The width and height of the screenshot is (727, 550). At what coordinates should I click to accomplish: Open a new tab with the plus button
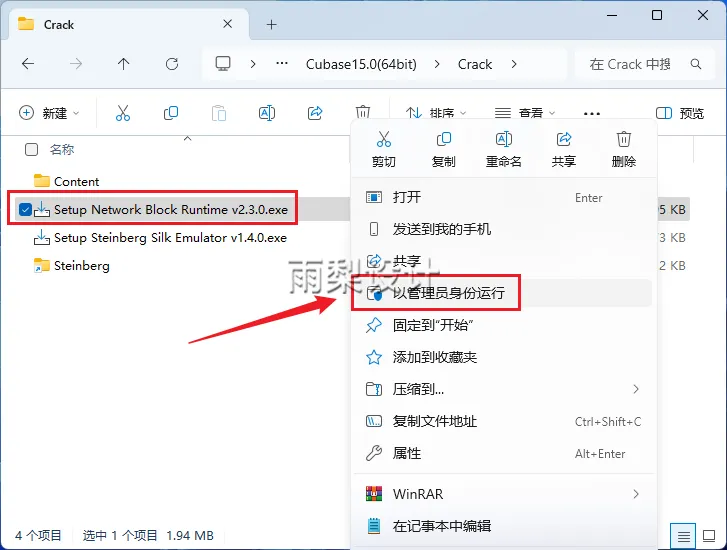[x=272, y=25]
